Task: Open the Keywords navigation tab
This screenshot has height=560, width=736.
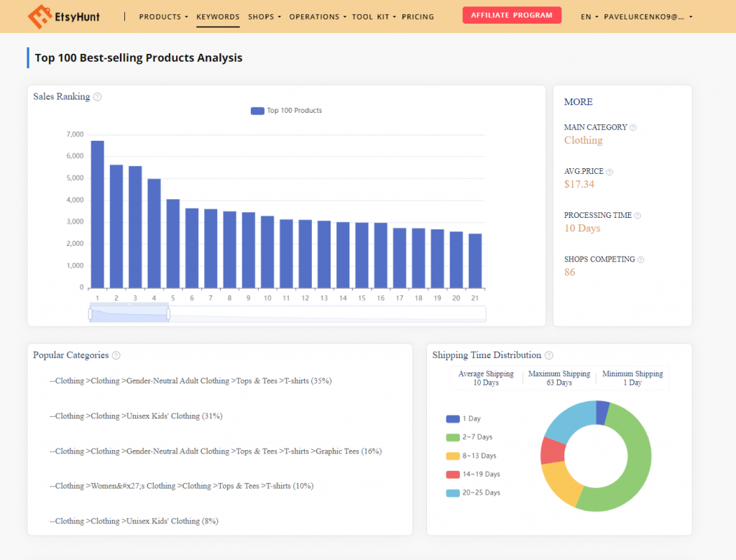Action: (218, 17)
